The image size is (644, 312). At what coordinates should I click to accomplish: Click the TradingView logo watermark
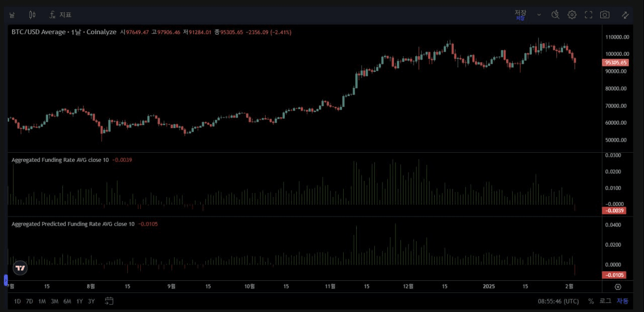point(20,268)
